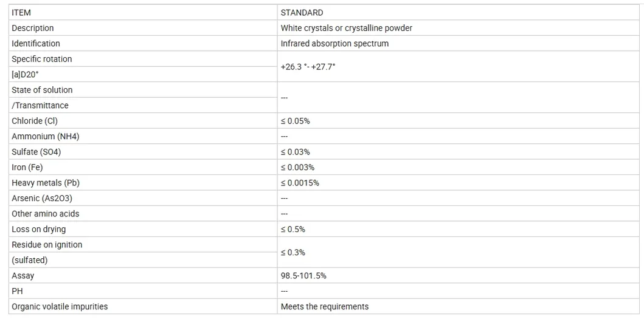Click the STANDARD header cell
The height and width of the screenshot is (319, 644).
tap(459, 13)
